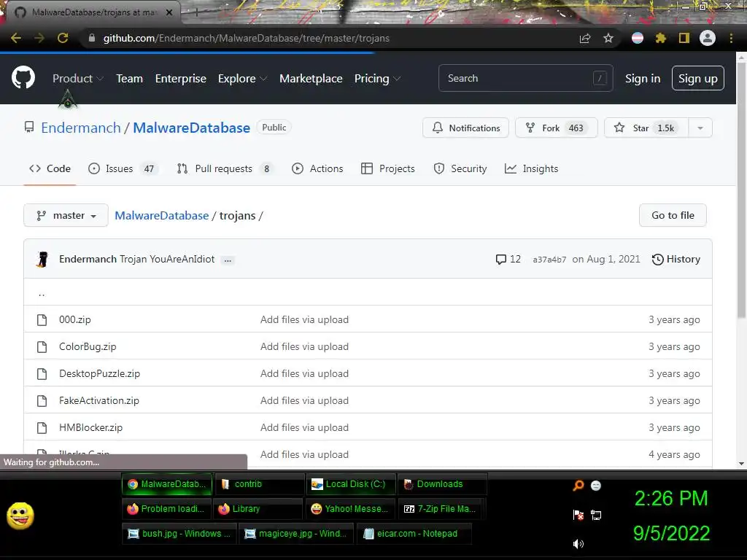Toggle the browser side panel icon

[x=684, y=38]
